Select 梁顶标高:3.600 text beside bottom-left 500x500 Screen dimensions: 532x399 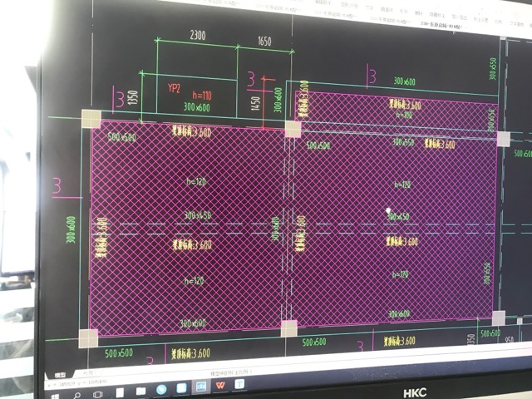click(190, 354)
